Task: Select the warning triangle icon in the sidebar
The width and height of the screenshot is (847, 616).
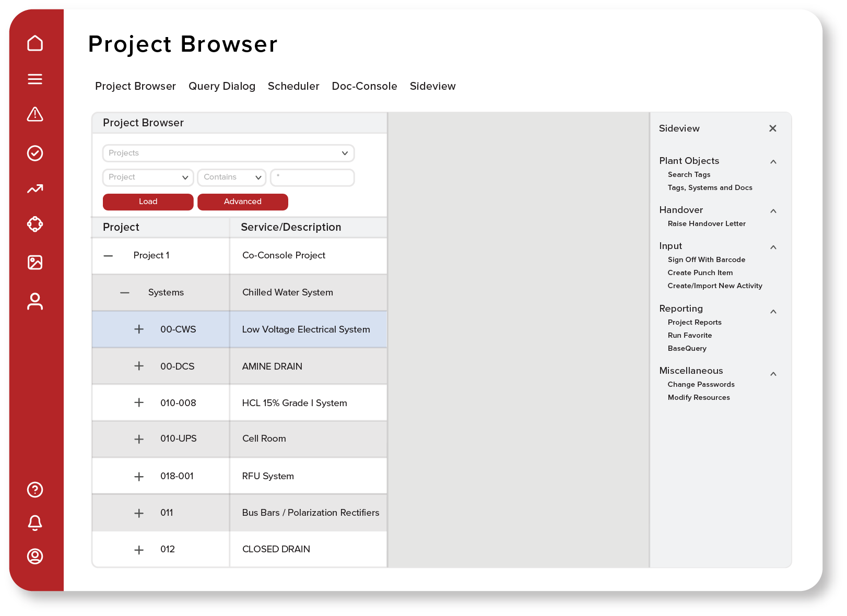Action: pos(35,115)
